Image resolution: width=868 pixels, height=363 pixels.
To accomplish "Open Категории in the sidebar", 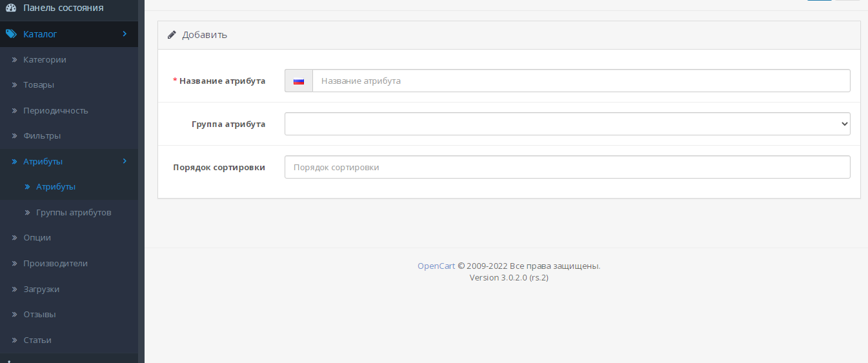I will coord(69,59).
